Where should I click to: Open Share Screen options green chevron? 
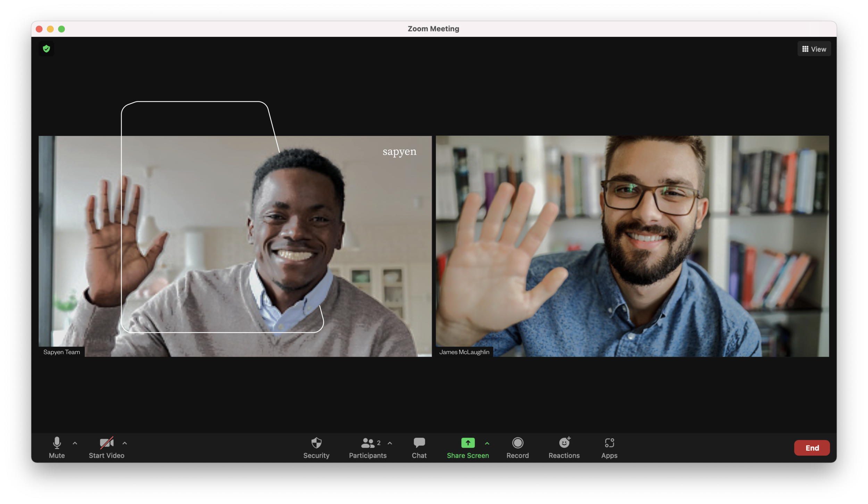click(x=487, y=443)
